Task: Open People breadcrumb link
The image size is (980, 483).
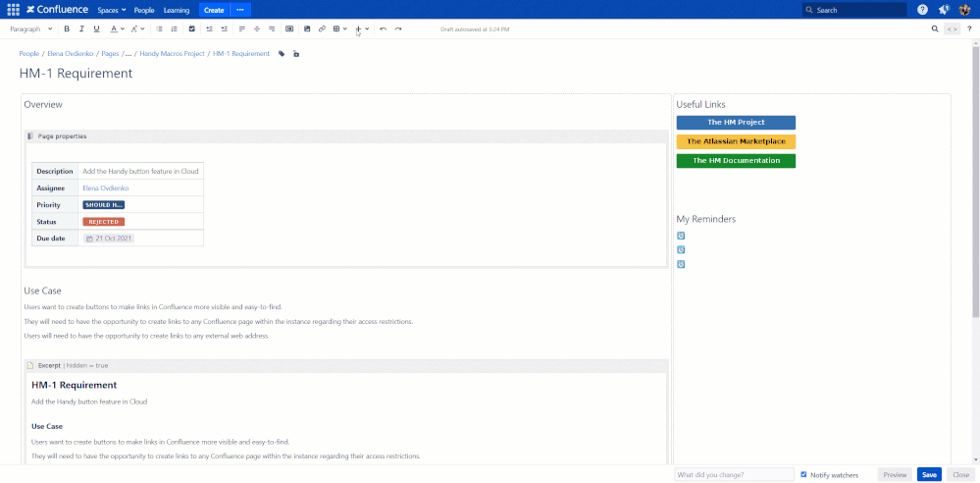Action: [x=28, y=54]
